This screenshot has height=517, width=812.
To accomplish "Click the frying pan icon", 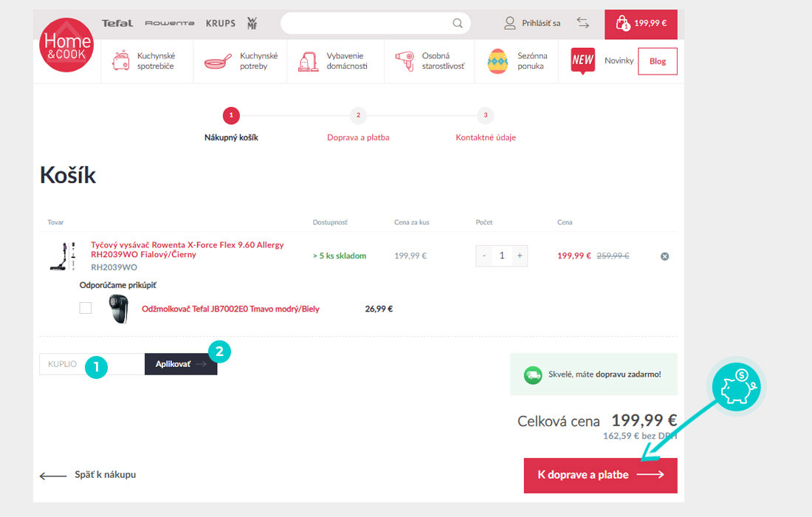I will [218, 61].
